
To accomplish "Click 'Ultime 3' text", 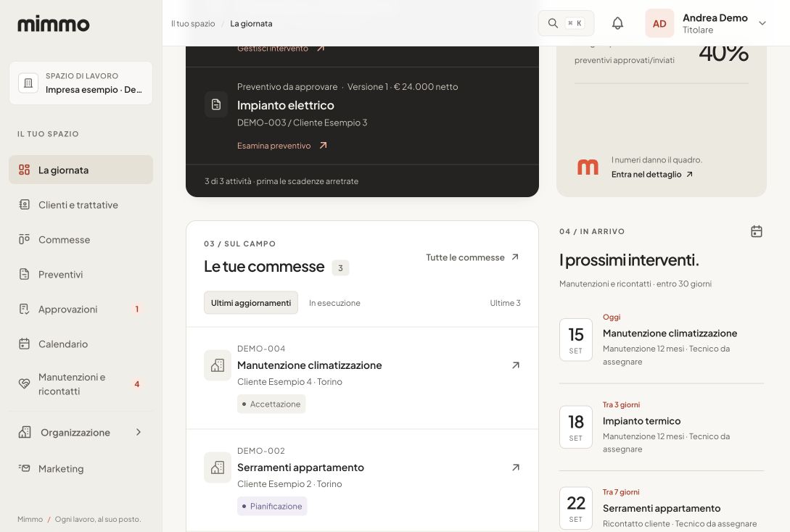I will click(506, 302).
